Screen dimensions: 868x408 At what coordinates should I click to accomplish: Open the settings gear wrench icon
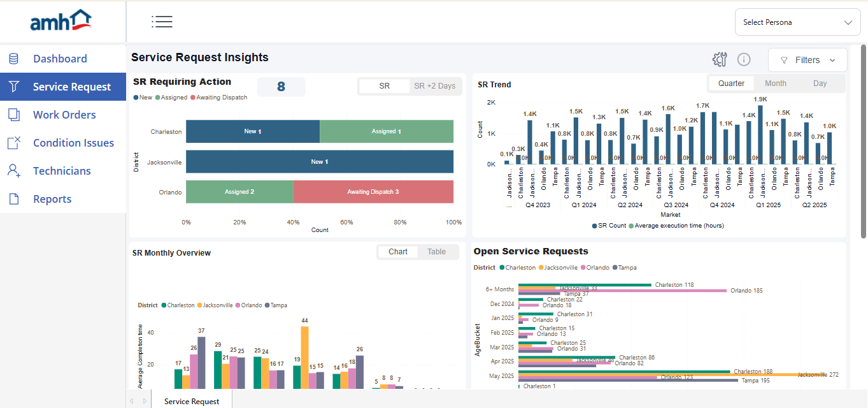click(x=720, y=59)
